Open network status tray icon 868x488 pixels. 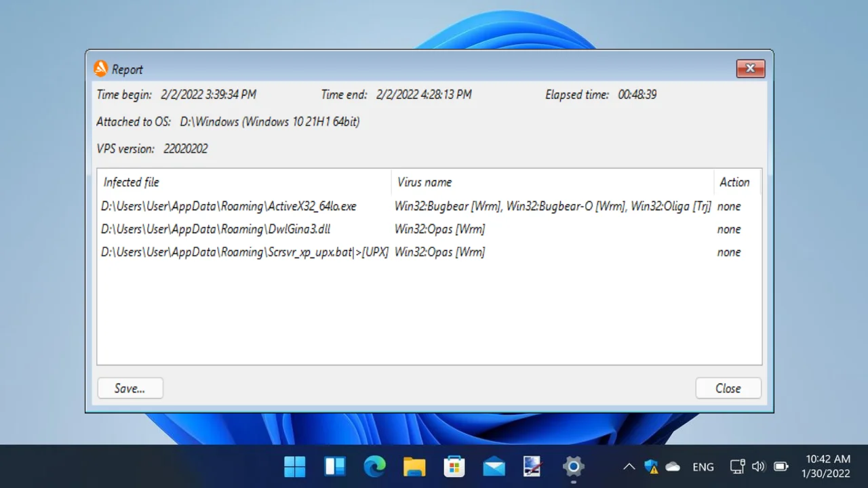click(738, 466)
